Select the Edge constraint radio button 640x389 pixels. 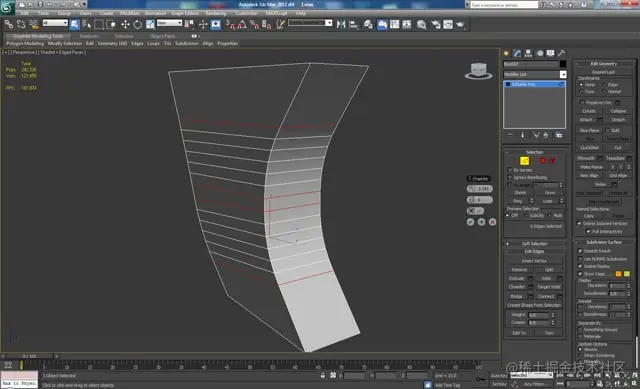coord(604,84)
